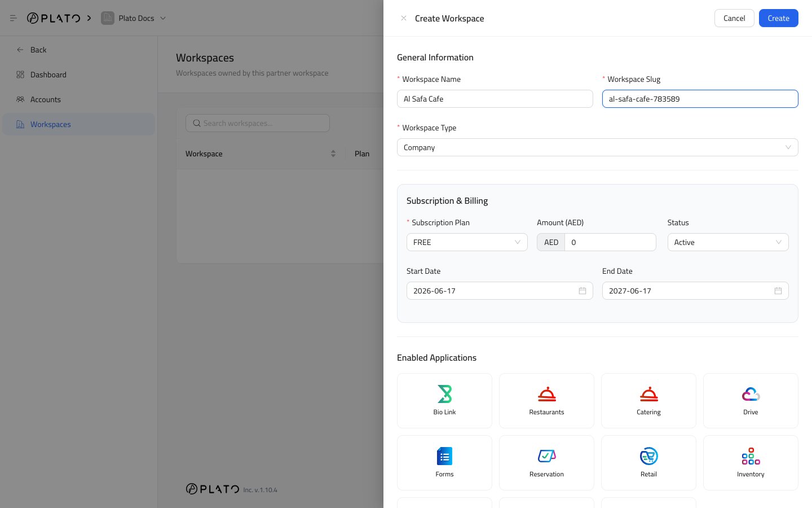812x508 pixels.
Task: Click the Accounts people icon
Action: pyautogui.click(x=20, y=99)
